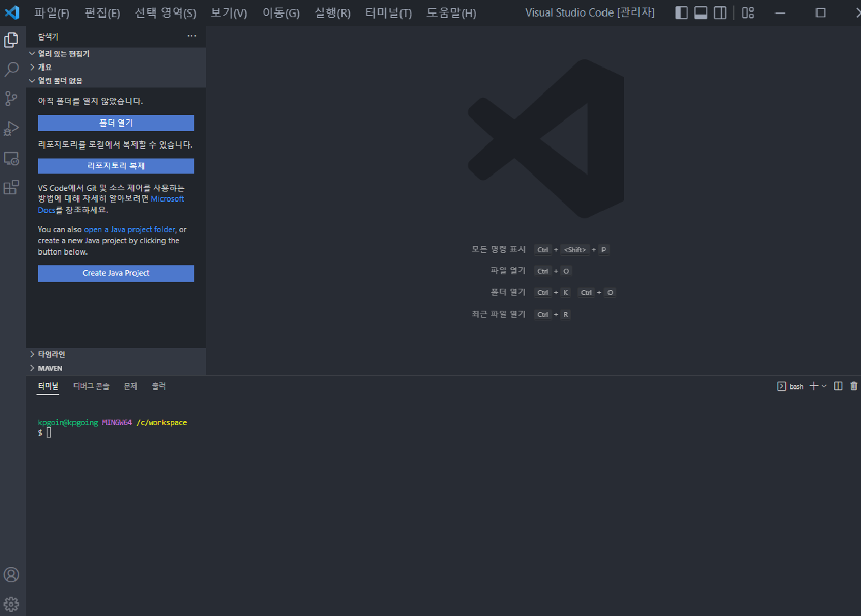Open the 편집(E) menu
Viewport: 861px width, 616px height.
point(102,13)
